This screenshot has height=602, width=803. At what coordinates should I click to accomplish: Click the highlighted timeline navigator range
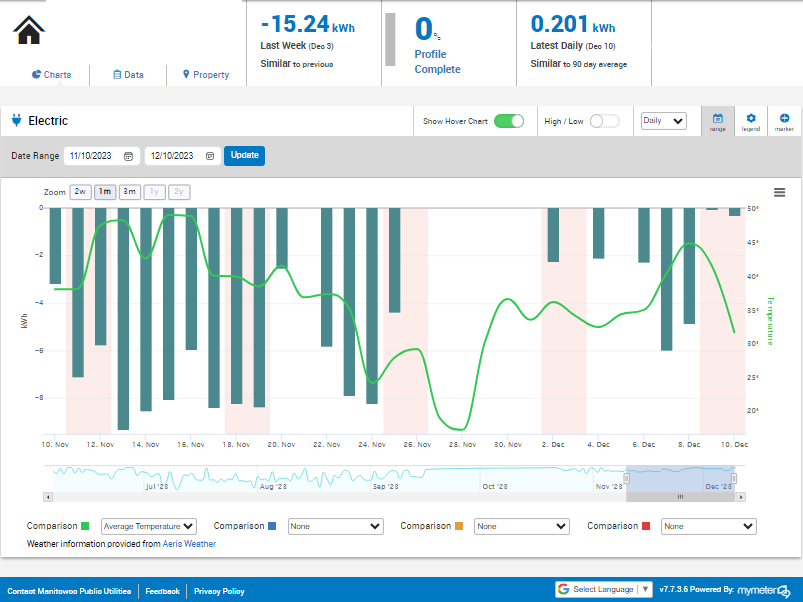point(680,474)
